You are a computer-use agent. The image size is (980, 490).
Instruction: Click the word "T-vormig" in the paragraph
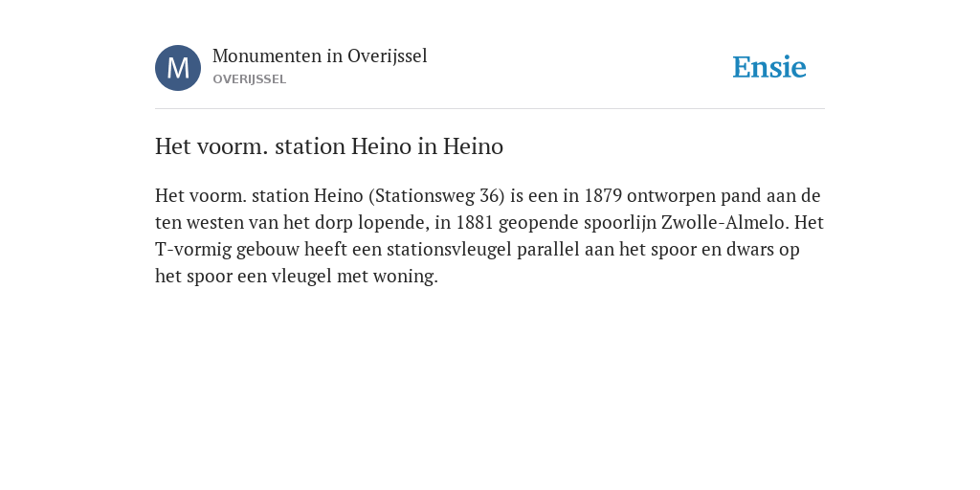[x=193, y=250]
